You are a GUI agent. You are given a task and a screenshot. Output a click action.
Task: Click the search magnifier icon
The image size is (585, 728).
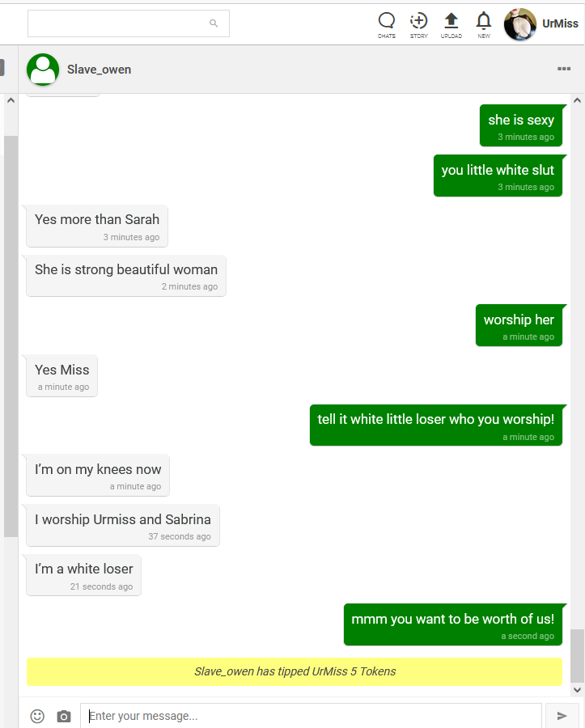click(214, 23)
